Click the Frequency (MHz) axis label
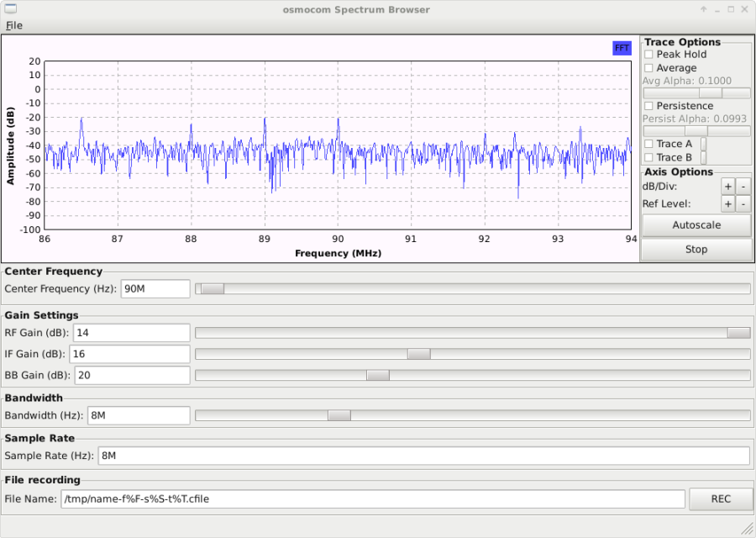Viewport: 756px width, 538px height. click(338, 253)
